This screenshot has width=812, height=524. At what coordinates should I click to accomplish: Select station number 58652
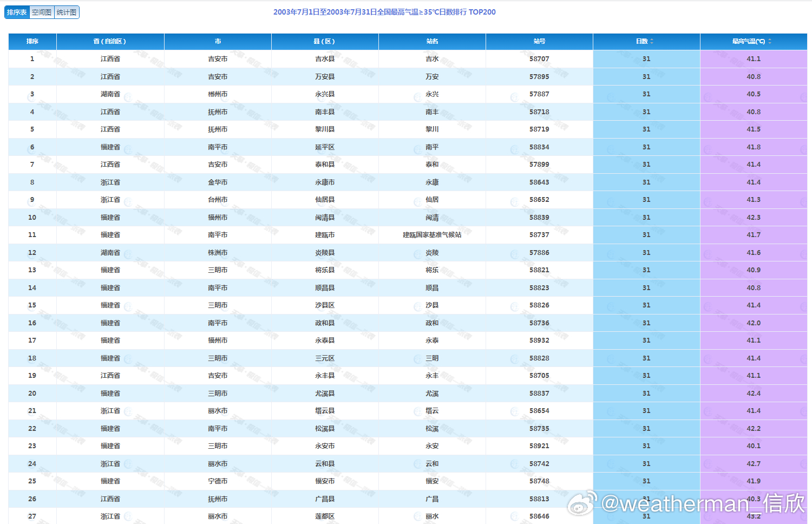(539, 200)
